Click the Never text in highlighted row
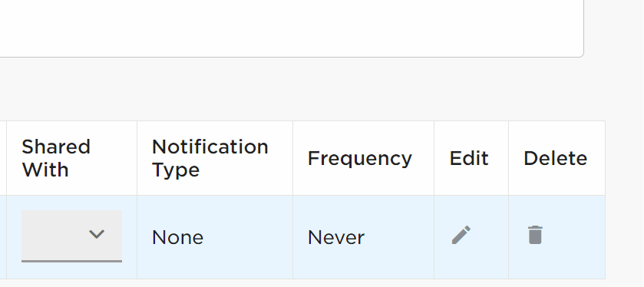This screenshot has height=287, width=644. [x=336, y=238]
